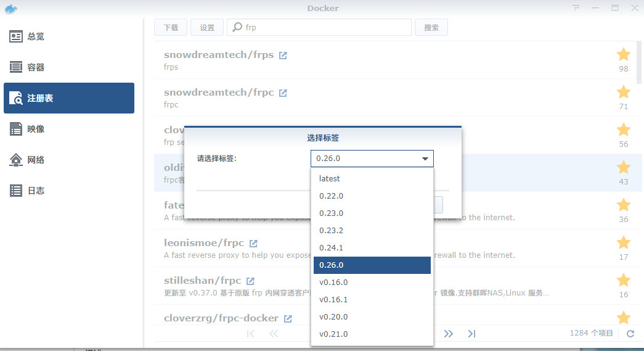The width and height of the screenshot is (644, 351).
Task: Open the 网络 network section
Action: pos(69,160)
